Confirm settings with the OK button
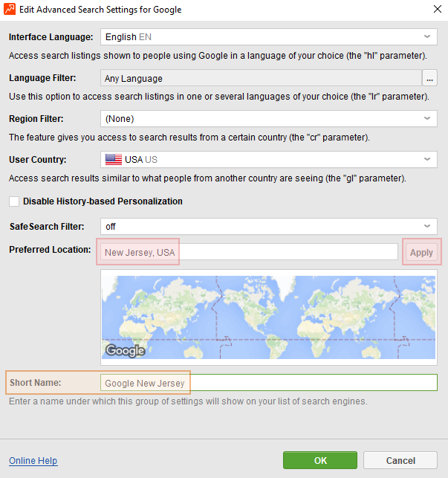The image size is (448, 478). [x=320, y=460]
